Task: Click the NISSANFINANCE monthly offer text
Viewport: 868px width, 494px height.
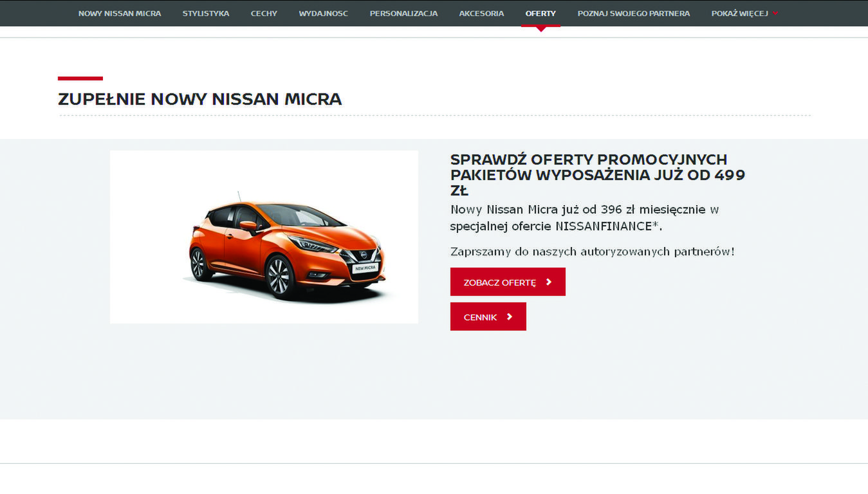Action: (x=584, y=218)
